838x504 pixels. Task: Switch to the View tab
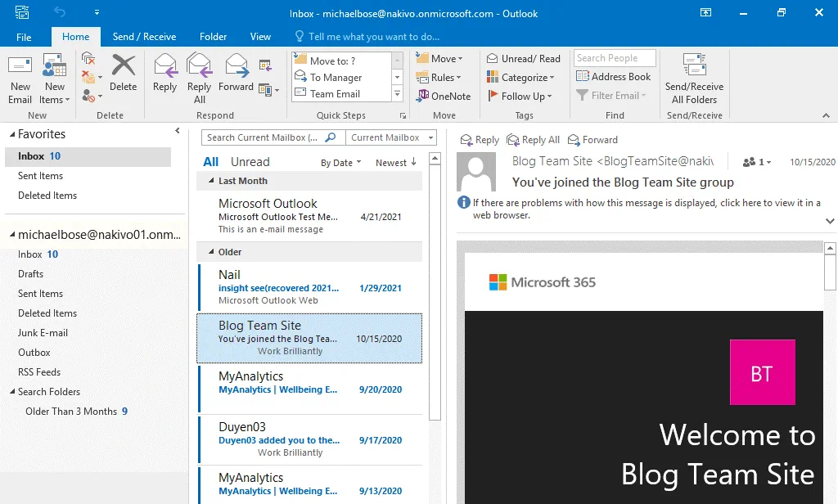[260, 37]
